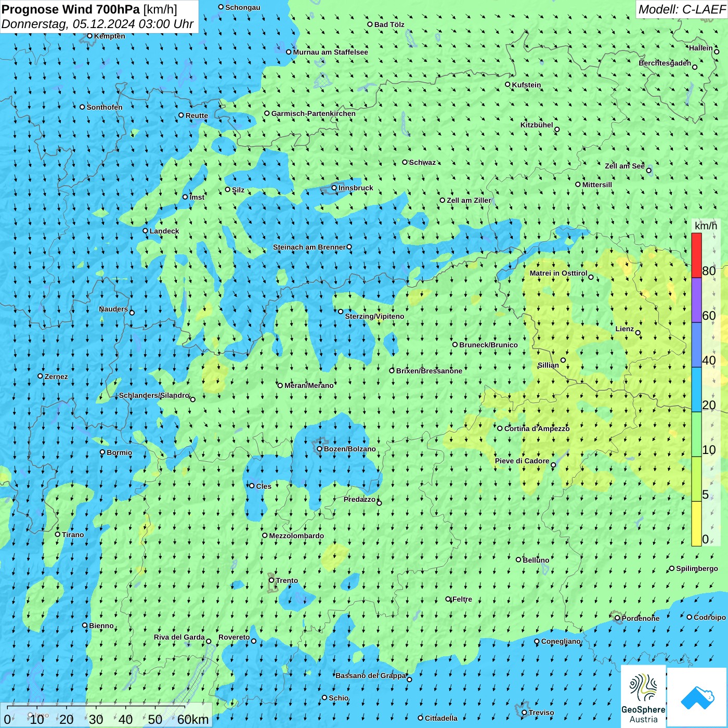Select the Trento location marker
Image resolution: width=728 pixels, height=728 pixels.
click(x=271, y=580)
